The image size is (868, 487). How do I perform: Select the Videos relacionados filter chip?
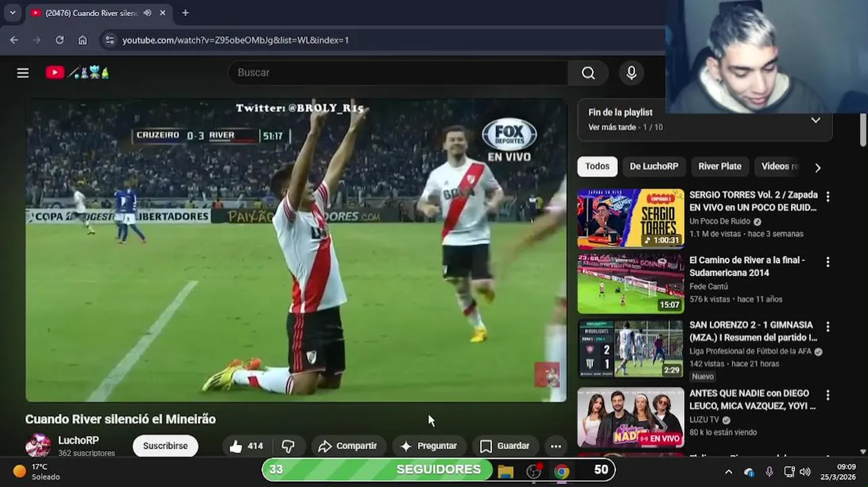point(779,166)
